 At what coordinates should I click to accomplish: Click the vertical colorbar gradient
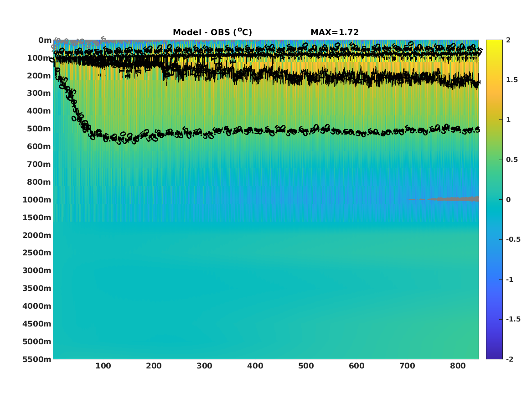pyautogui.click(x=494, y=200)
